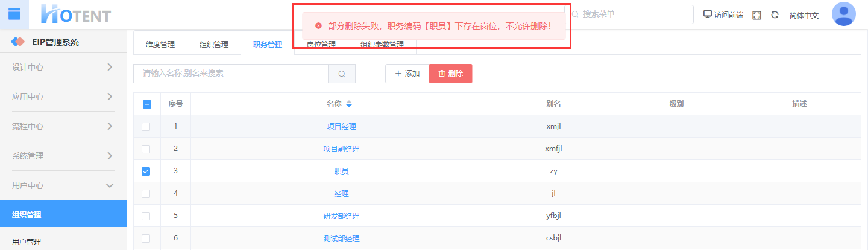Switch to the 组织管理 tab
The width and height of the screenshot is (868, 250).
[214, 44]
